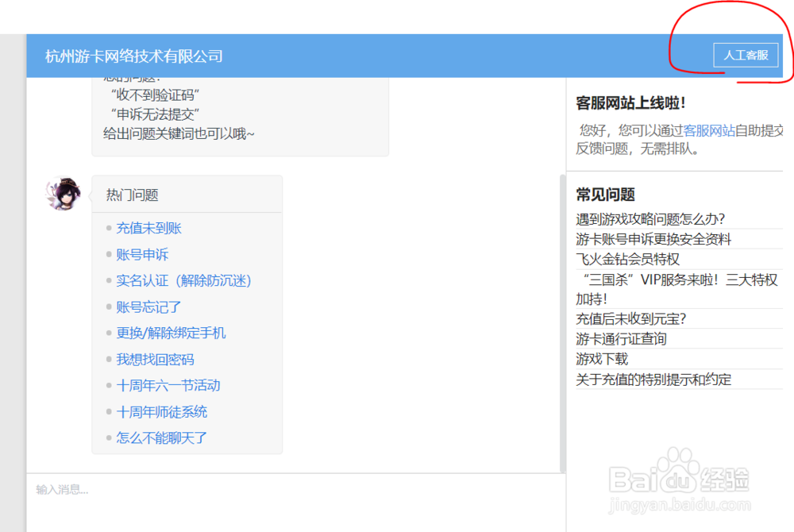
Task: Open the 飞火金钻会员特权 FAQ
Action: tap(627, 259)
